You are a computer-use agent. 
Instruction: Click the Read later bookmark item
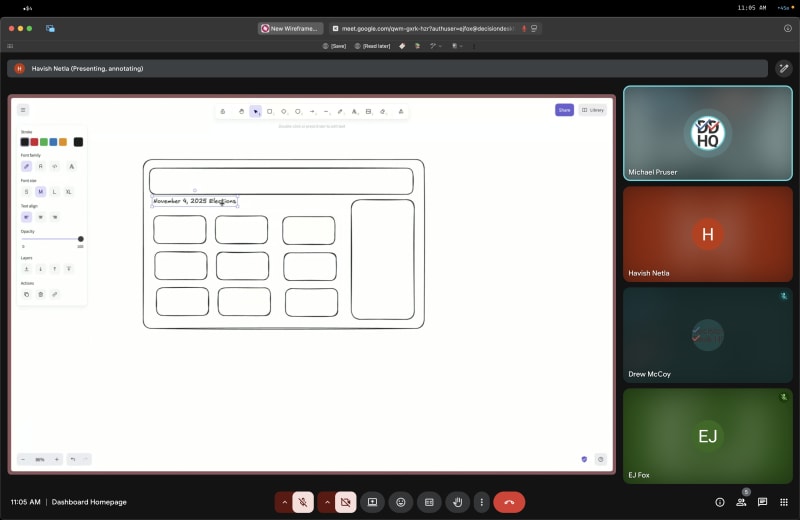pyautogui.click(x=372, y=46)
